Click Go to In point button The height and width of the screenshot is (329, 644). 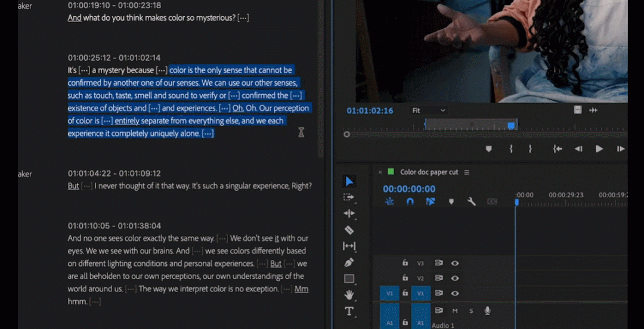[558, 148]
